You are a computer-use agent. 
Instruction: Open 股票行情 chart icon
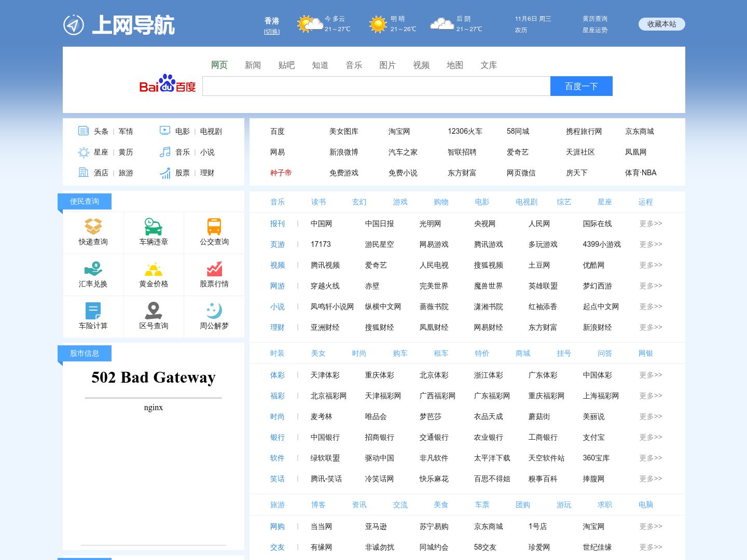214,269
